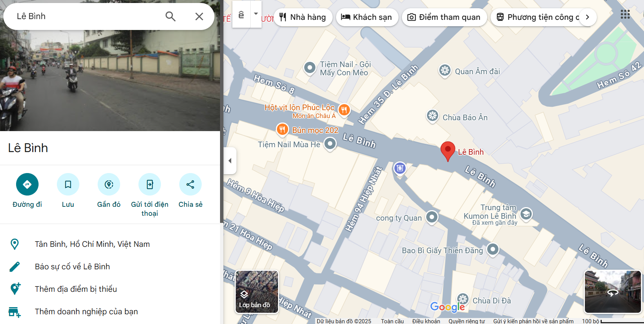
Task: Click the red Lê Bình location pin
Action: 448,151
